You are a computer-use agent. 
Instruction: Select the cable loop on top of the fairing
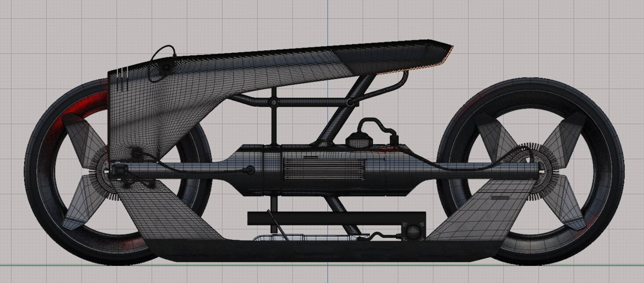(x=162, y=64)
